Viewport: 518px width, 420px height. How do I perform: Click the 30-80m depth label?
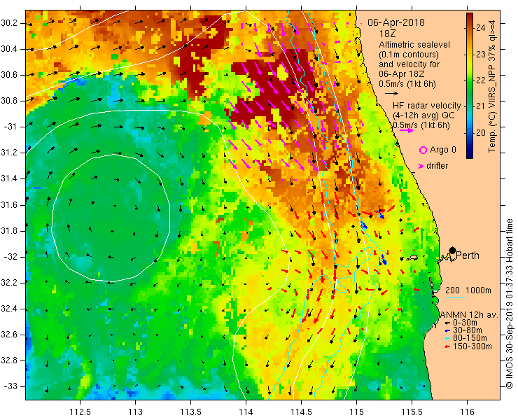468,331
